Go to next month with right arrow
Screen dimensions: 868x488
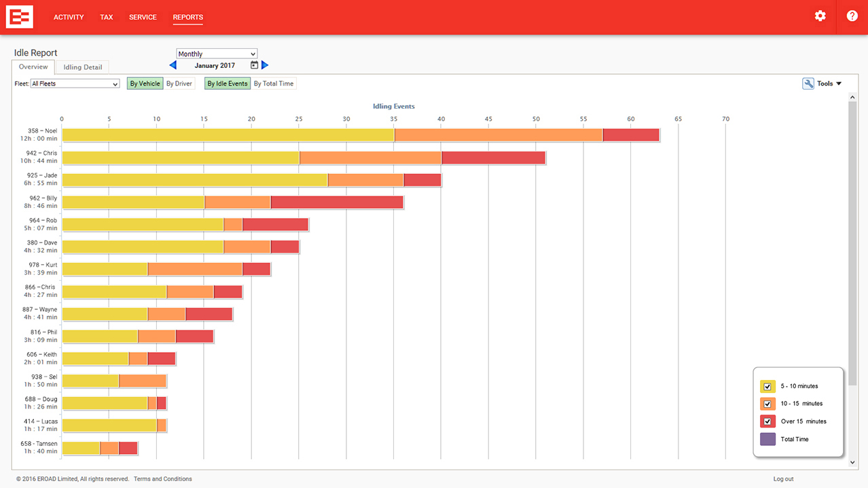[265, 65]
